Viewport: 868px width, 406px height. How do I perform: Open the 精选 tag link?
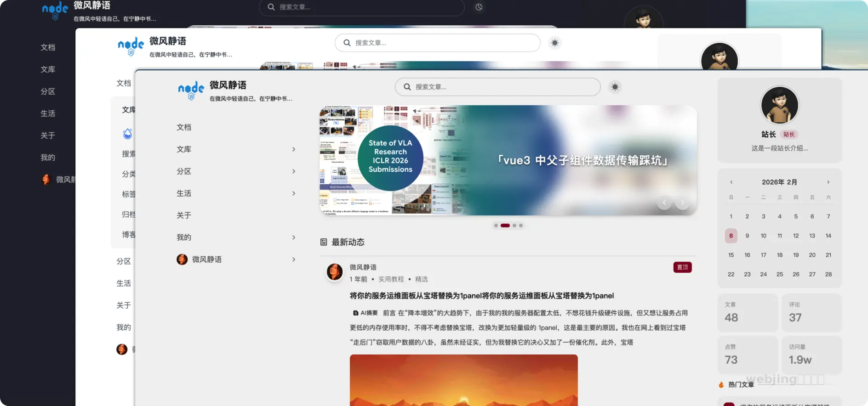click(x=422, y=279)
